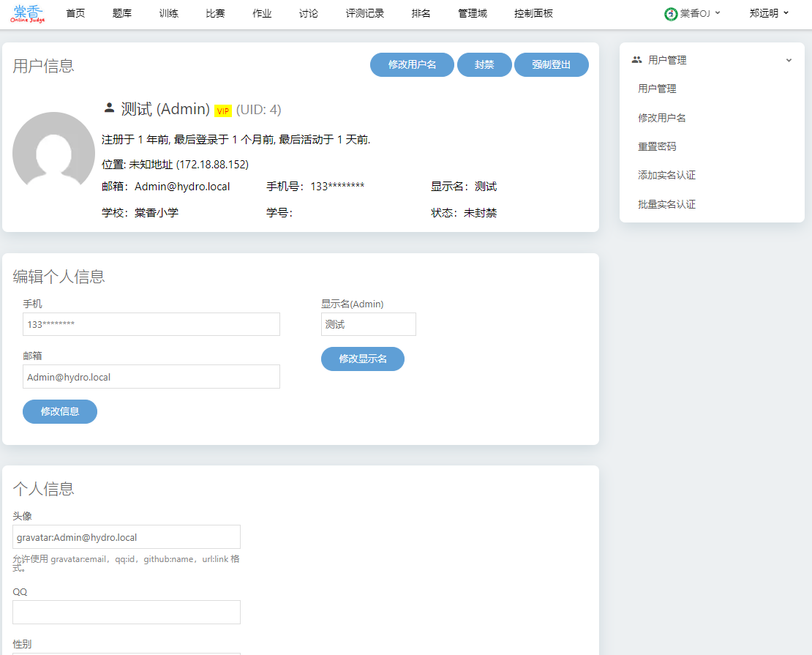The height and width of the screenshot is (655, 812).
Task: Click the person icon beside 测试 (Admin)
Action: tap(109, 108)
